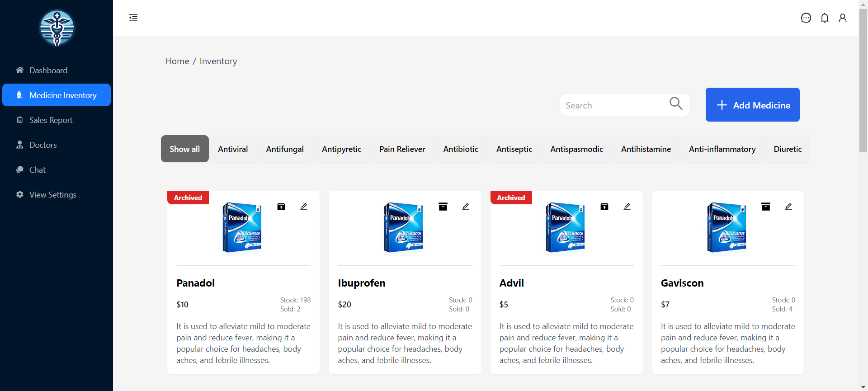
Task: Click the Home breadcrumb link
Action: point(177,61)
